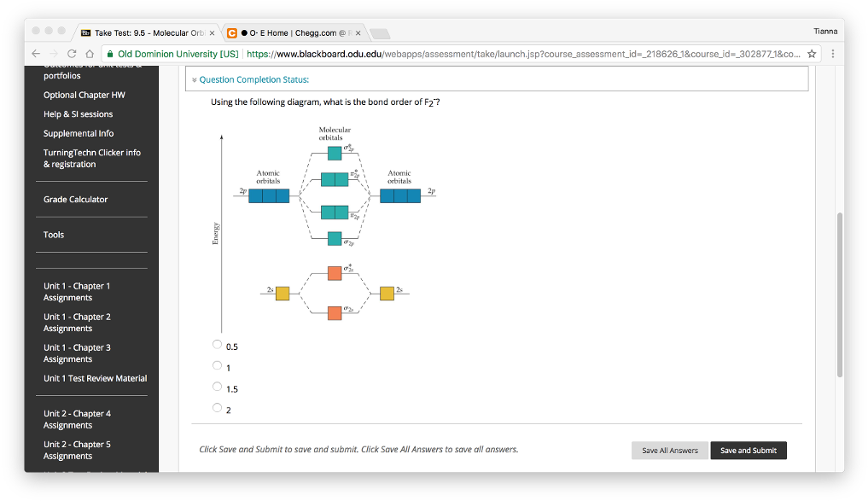The image size is (868, 501).
Task: Open Chrome's three-dot menu
Action: point(832,54)
